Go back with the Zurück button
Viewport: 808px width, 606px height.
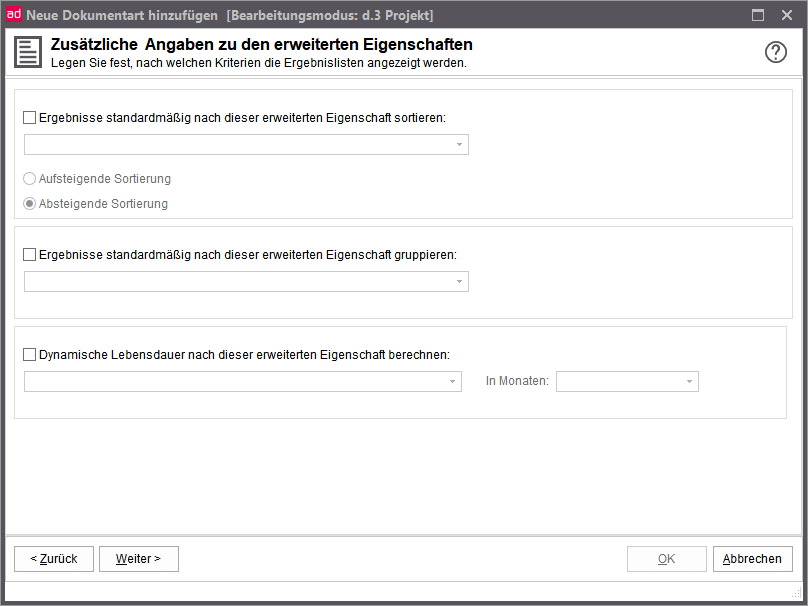click(53, 559)
